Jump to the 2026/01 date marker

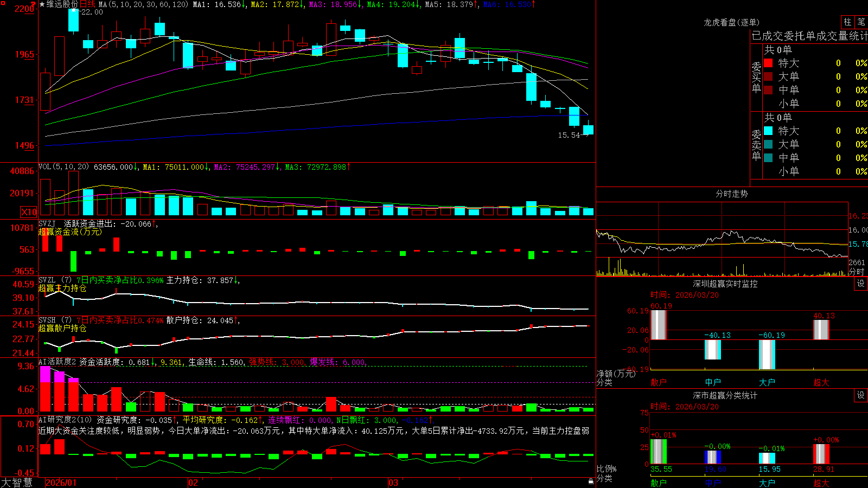coord(61,483)
